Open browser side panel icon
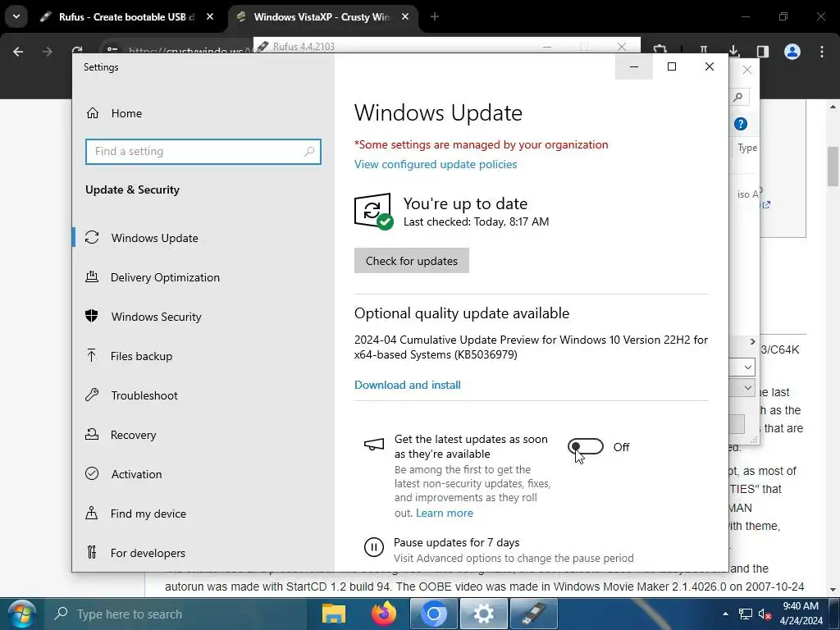The height and width of the screenshot is (630, 840). (763, 52)
